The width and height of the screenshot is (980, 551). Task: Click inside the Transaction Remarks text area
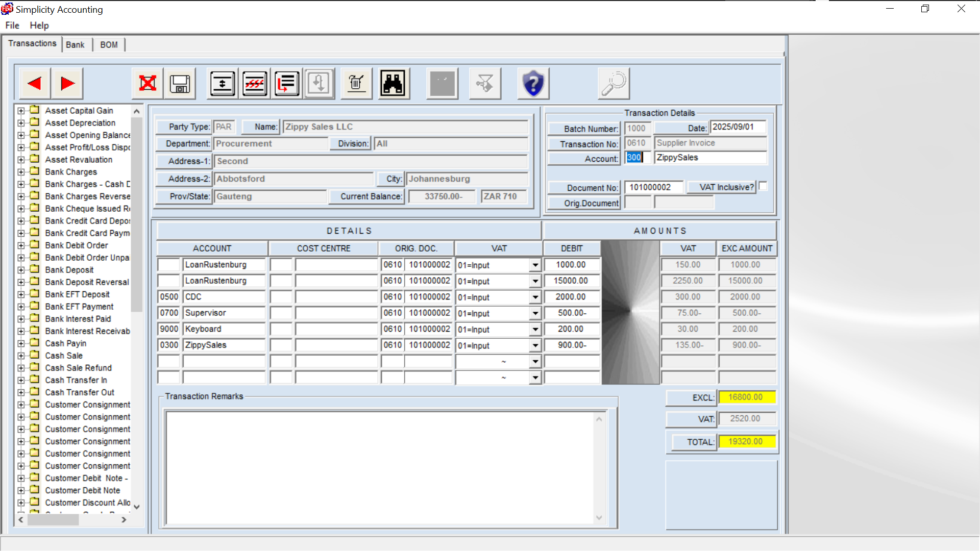[380, 467]
